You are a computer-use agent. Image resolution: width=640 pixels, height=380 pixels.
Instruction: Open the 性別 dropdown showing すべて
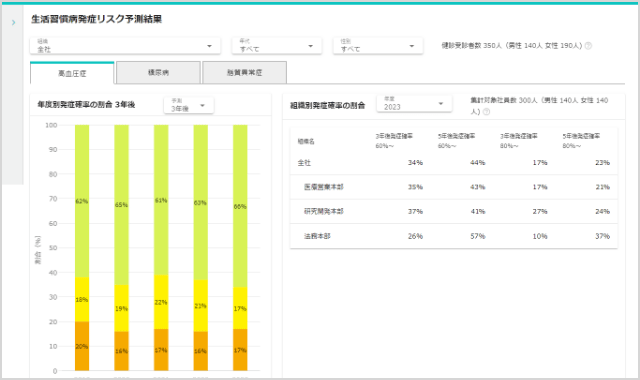click(378, 46)
